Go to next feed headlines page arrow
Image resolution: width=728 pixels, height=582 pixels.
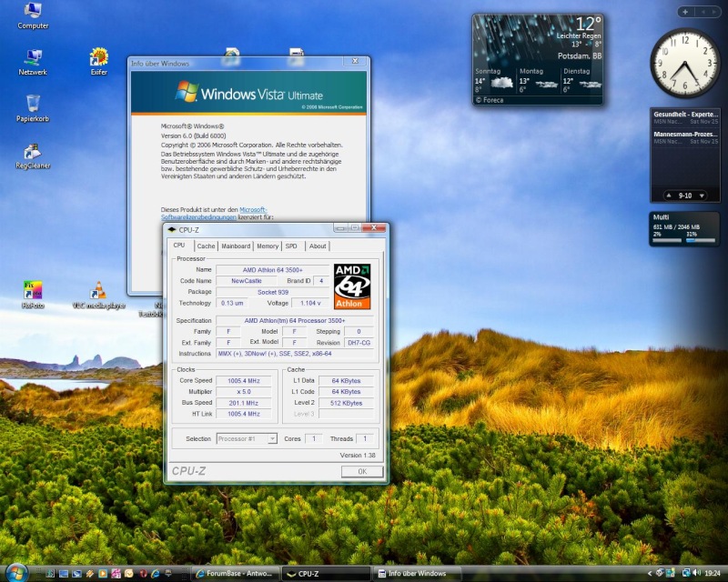(702, 196)
